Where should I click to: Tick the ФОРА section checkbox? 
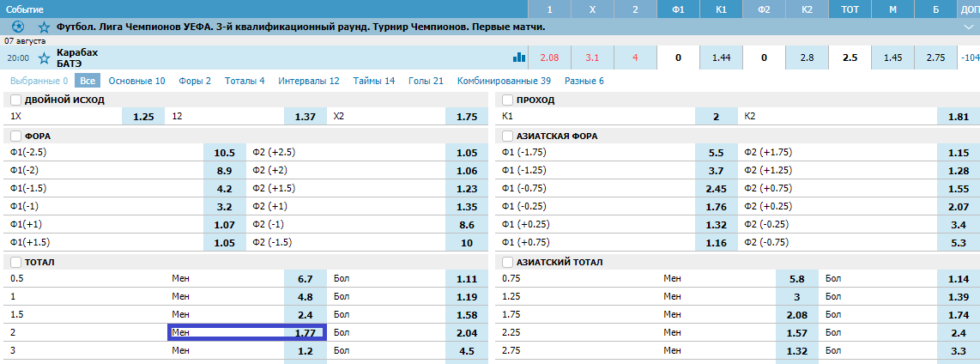tap(15, 136)
